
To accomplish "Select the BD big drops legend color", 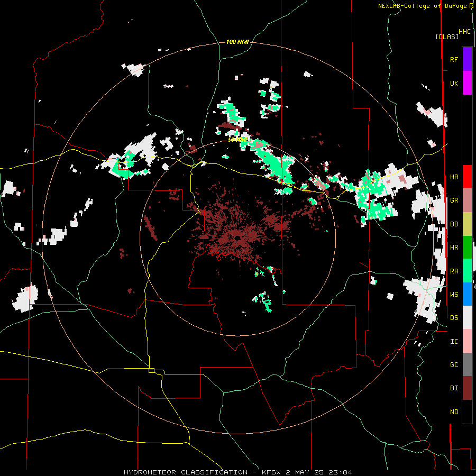I will pos(467,224).
